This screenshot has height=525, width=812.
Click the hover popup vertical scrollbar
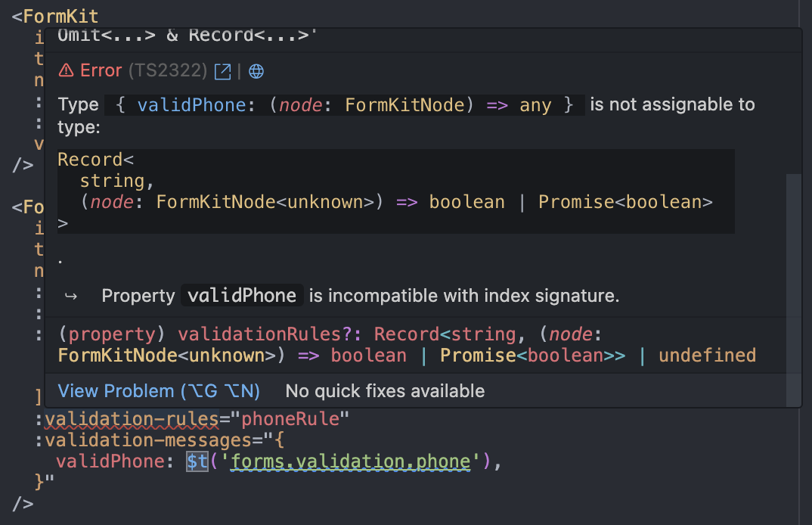793,290
